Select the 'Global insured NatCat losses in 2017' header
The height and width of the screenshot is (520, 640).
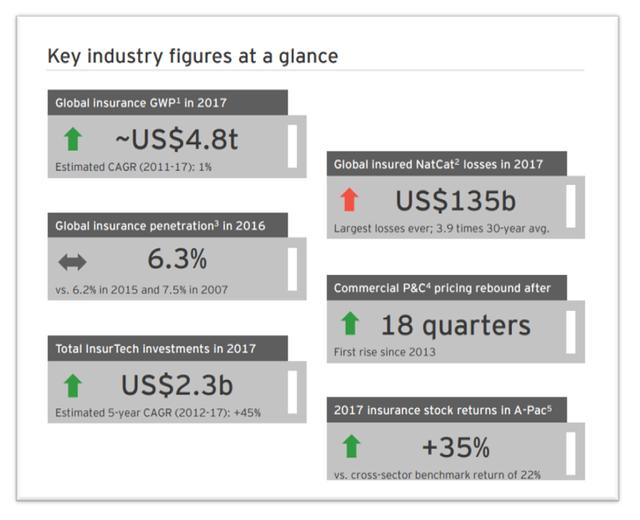tap(447, 164)
